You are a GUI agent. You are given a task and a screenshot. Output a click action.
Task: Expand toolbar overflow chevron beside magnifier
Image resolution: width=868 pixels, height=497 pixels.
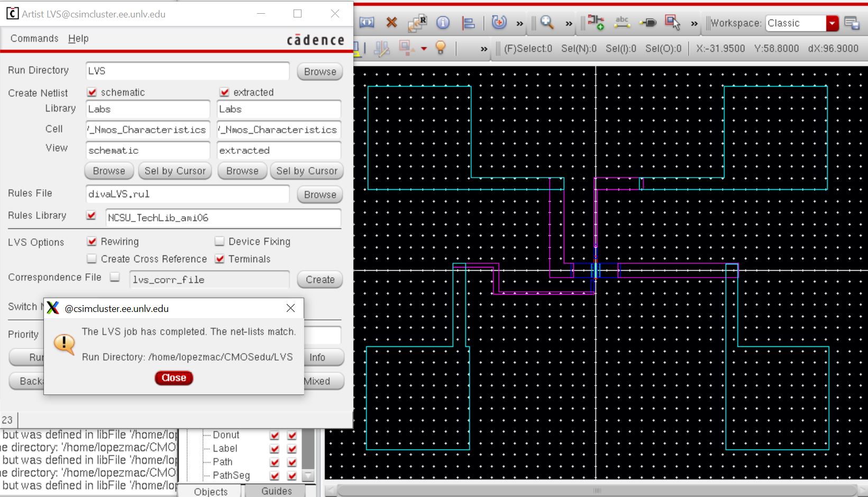point(569,23)
